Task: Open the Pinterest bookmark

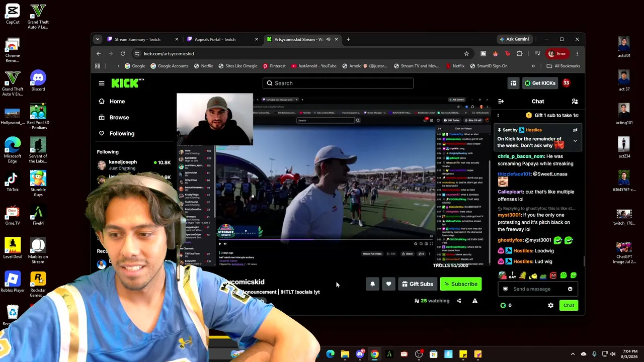Action: [x=274, y=66]
